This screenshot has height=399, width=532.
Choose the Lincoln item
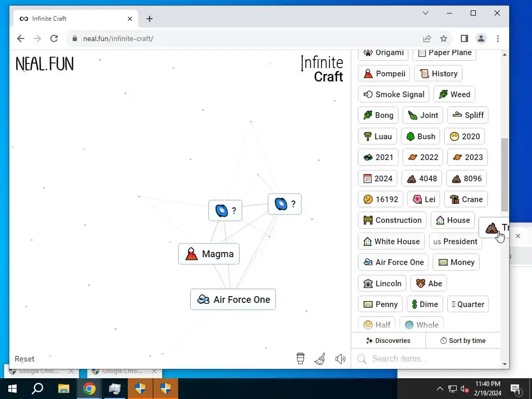point(382,283)
